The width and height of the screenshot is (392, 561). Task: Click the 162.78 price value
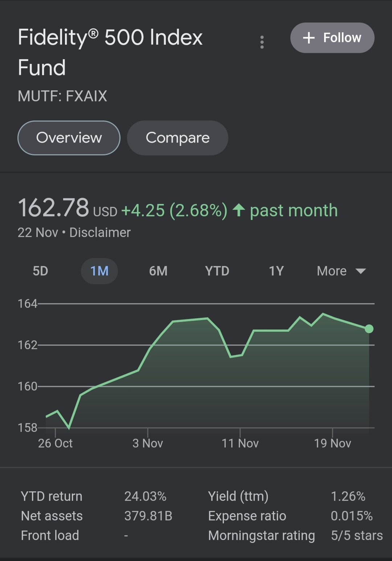click(x=53, y=208)
